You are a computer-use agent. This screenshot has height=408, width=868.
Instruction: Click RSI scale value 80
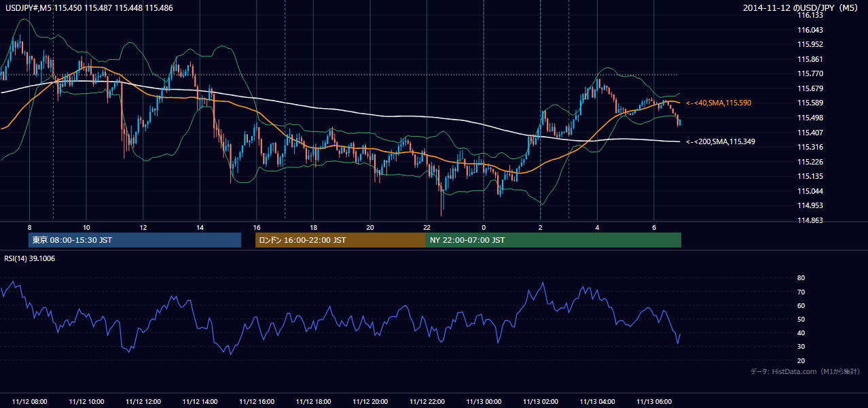pos(801,278)
